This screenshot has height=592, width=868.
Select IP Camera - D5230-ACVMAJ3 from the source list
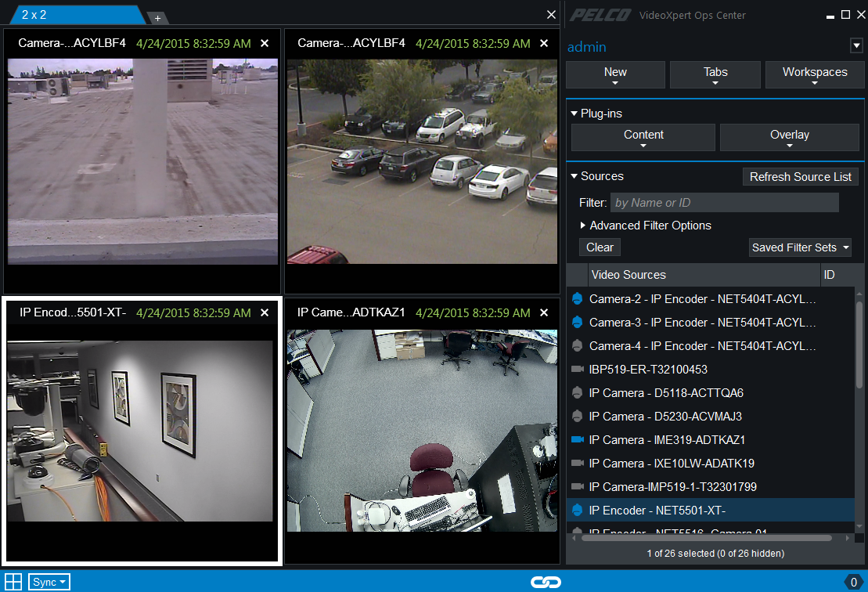[x=670, y=417]
